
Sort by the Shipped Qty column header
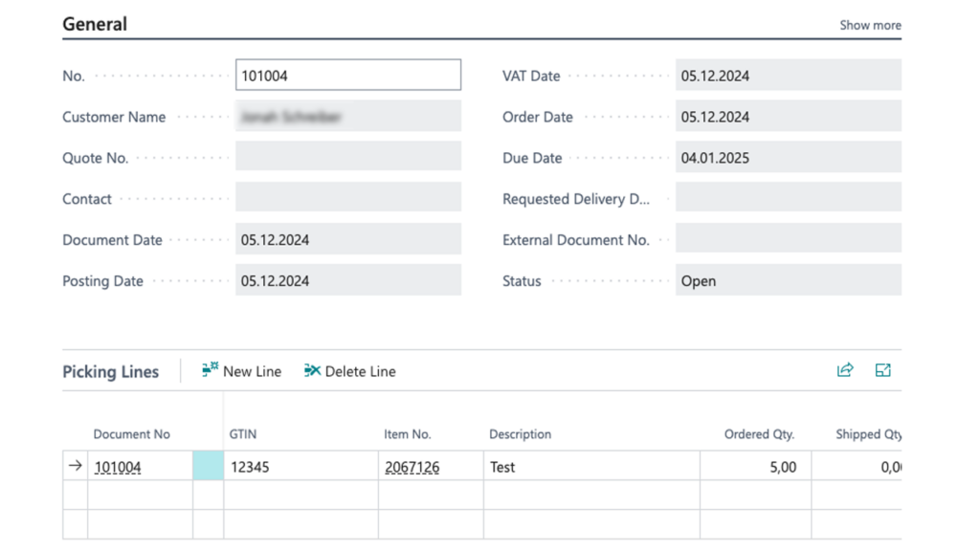[x=868, y=434]
